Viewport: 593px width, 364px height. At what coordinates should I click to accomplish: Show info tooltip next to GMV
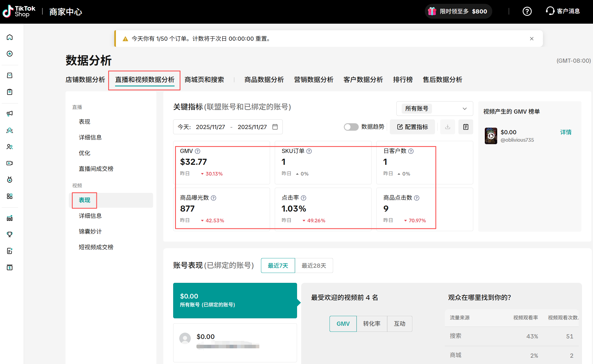(x=198, y=151)
